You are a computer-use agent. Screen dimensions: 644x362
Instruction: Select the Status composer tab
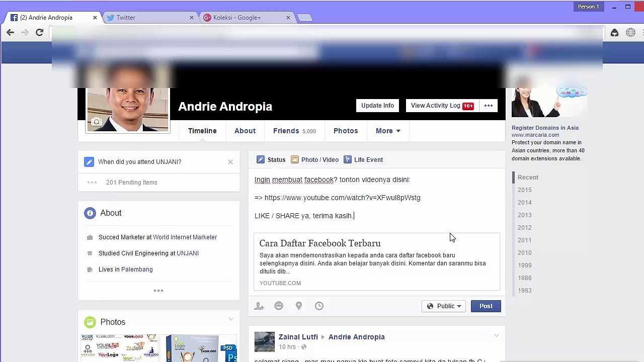(x=271, y=160)
